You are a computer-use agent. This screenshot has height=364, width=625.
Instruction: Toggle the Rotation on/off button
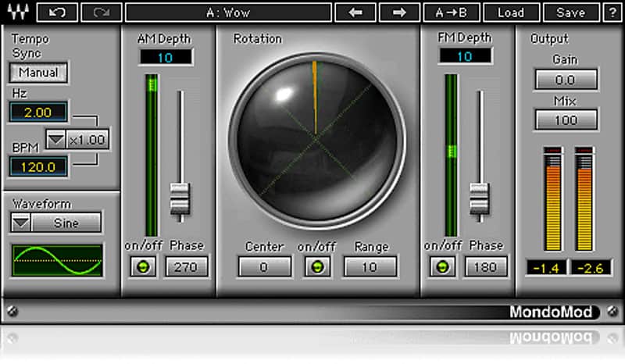[317, 266]
